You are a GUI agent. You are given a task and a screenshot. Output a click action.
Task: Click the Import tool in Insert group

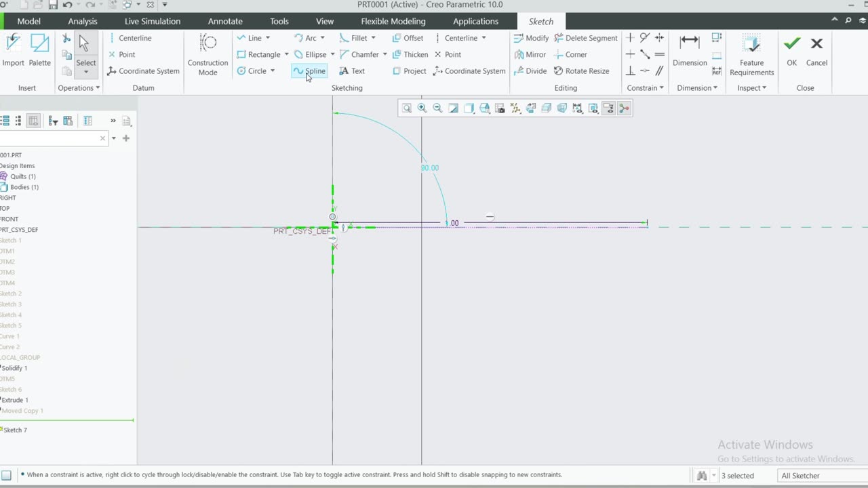(13, 51)
